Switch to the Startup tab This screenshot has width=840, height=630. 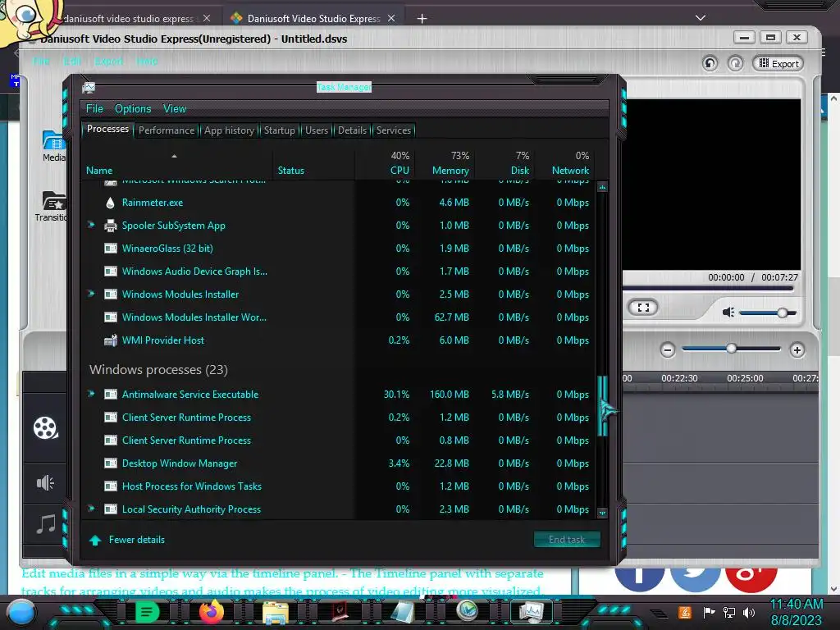279,130
